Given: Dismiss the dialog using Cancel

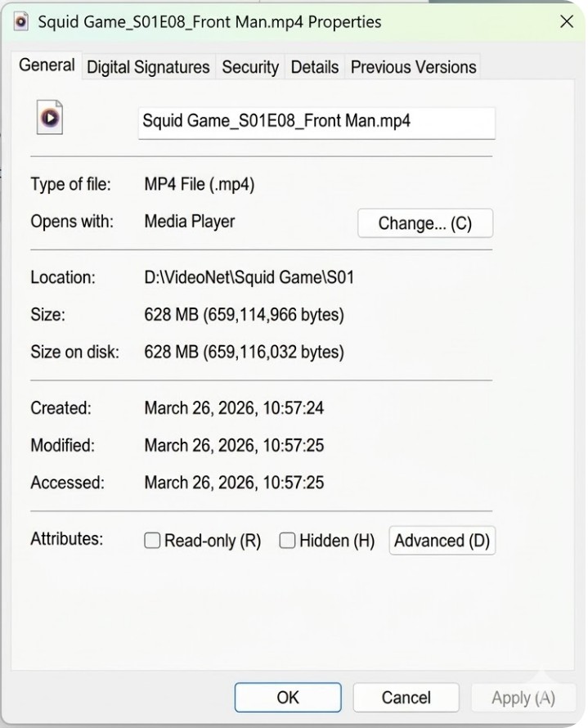Looking at the screenshot, I should pos(406,698).
